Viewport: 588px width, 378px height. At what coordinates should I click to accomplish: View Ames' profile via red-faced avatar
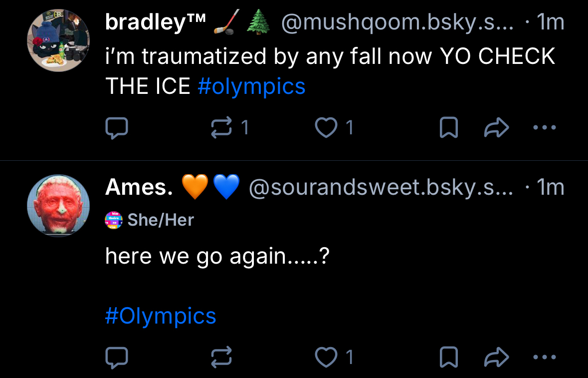click(x=58, y=205)
